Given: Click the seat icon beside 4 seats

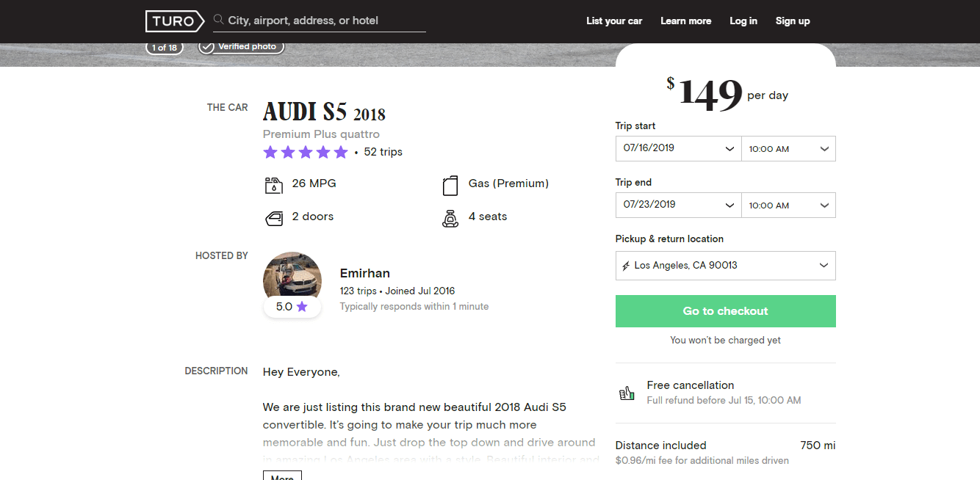Looking at the screenshot, I should tap(450, 218).
